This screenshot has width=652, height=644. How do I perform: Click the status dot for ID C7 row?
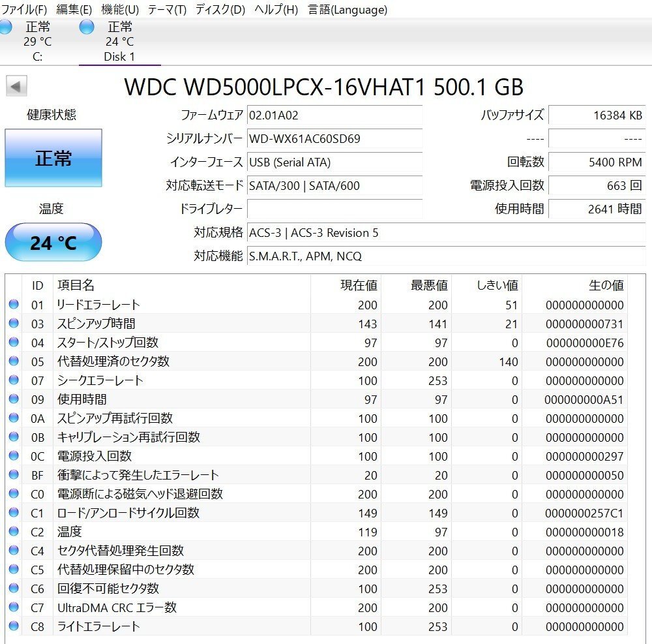(x=14, y=607)
